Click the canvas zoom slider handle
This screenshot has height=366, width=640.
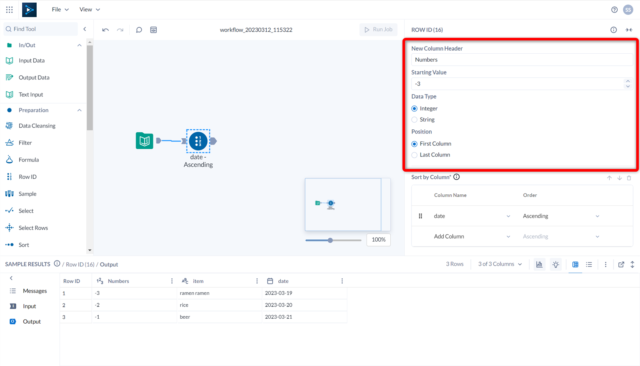[x=330, y=240]
